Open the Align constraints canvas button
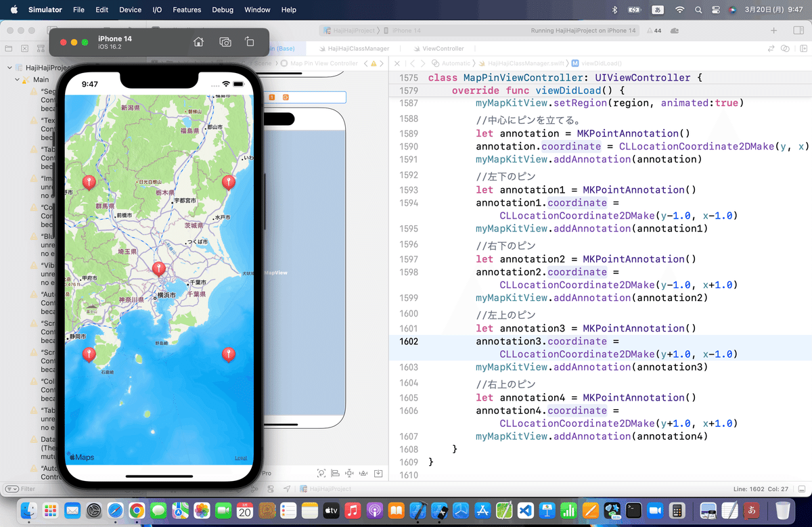The width and height of the screenshot is (812, 527). [336, 474]
